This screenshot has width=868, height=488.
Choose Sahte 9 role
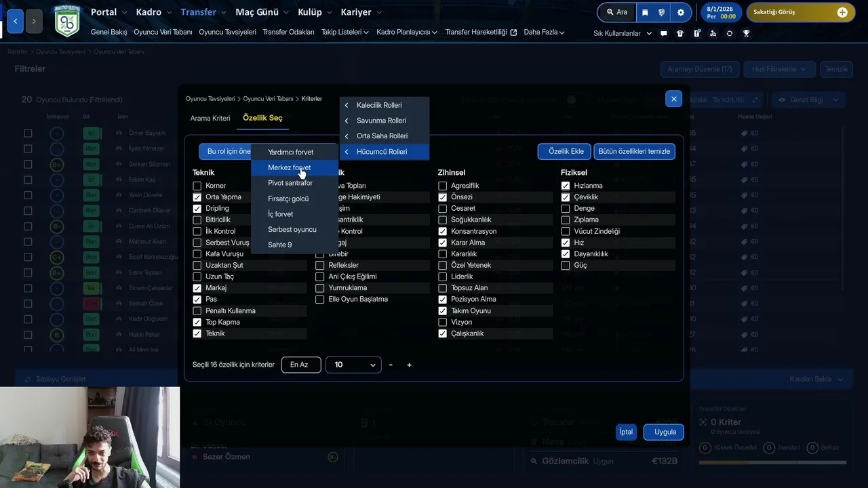click(x=294, y=245)
